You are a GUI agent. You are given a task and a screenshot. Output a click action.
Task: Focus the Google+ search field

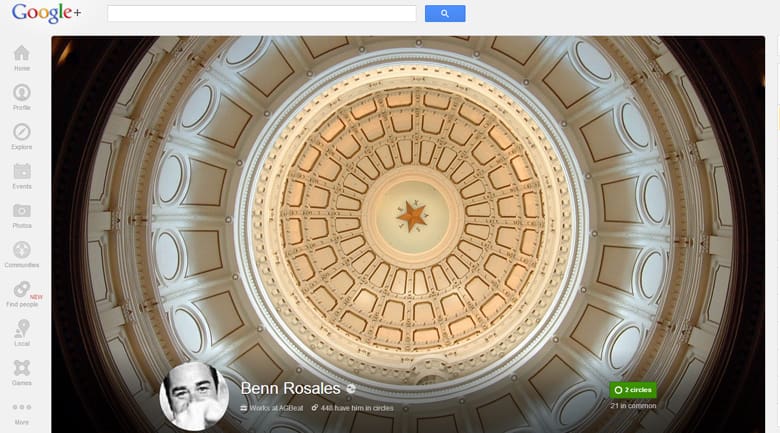pos(261,14)
